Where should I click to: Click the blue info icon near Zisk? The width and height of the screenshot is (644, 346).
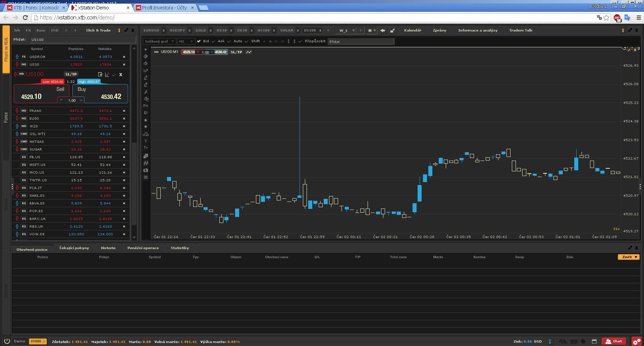point(550,341)
